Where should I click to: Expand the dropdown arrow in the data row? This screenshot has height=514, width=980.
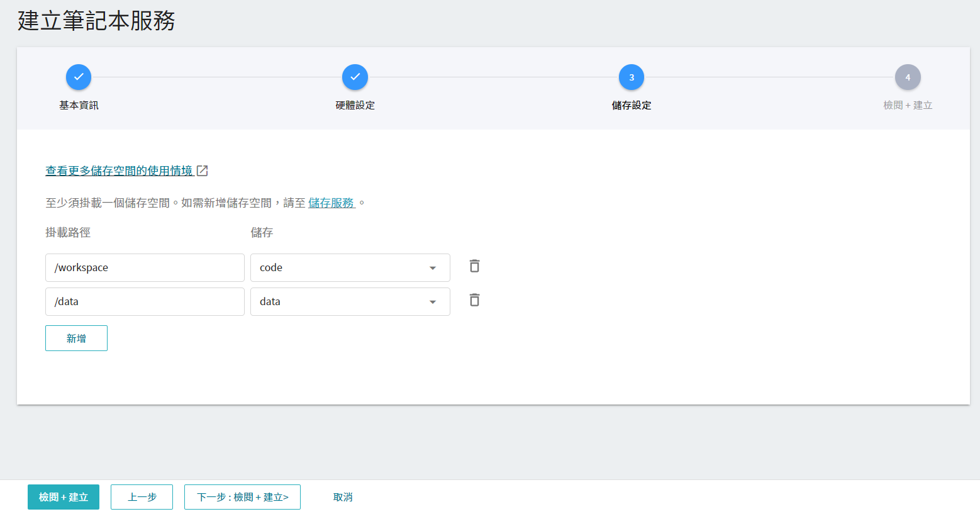pyautogui.click(x=433, y=302)
